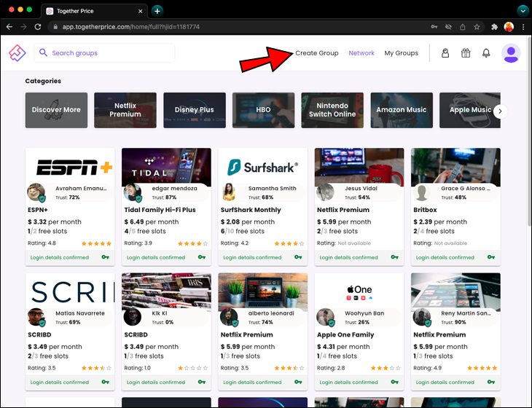Select the Disney Plus category

[194, 110]
